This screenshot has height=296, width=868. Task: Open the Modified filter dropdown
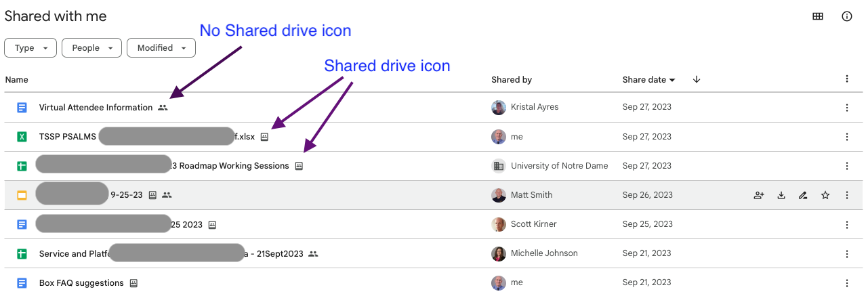(x=161, y=48)
